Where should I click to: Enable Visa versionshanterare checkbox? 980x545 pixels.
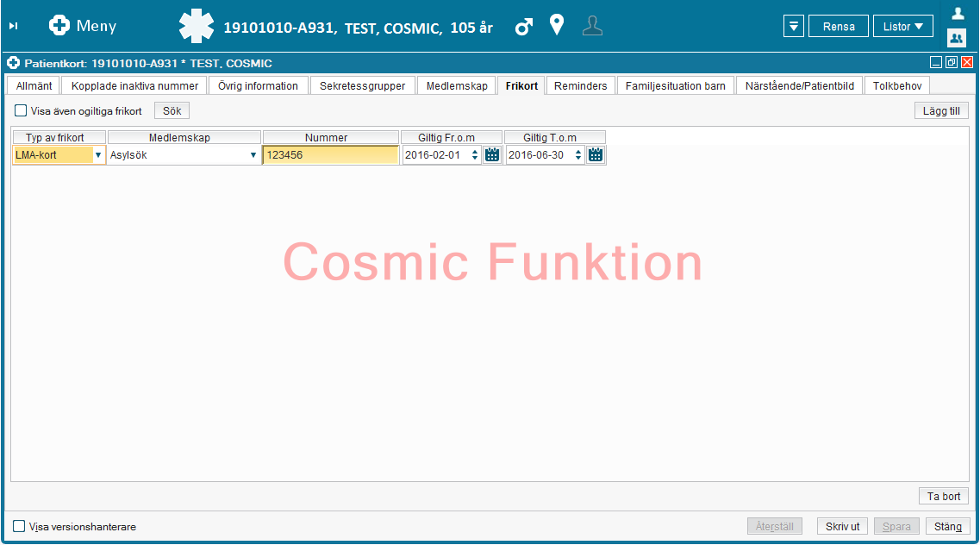pos(19,526)
